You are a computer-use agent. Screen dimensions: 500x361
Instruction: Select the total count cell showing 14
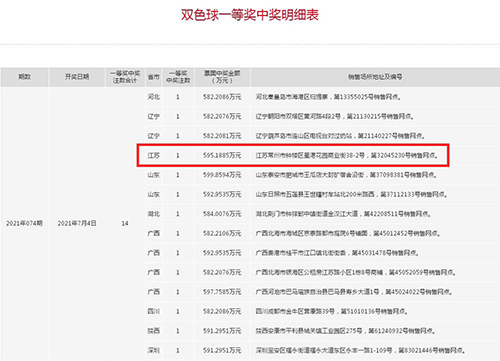[x=125, y=223]
